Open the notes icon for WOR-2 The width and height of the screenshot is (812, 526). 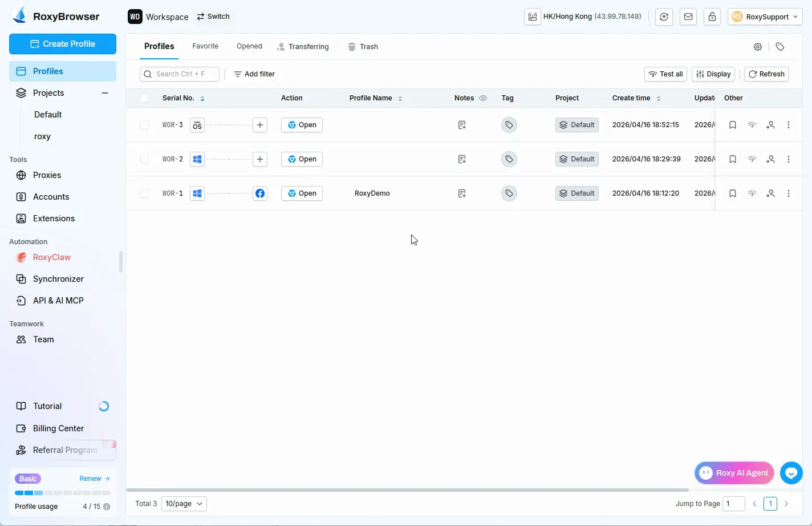tap(462, 159)
